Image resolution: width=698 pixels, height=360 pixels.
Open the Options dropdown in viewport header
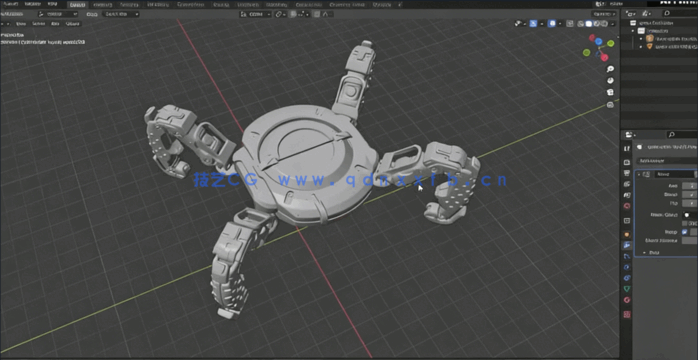(x=604, y=14)
